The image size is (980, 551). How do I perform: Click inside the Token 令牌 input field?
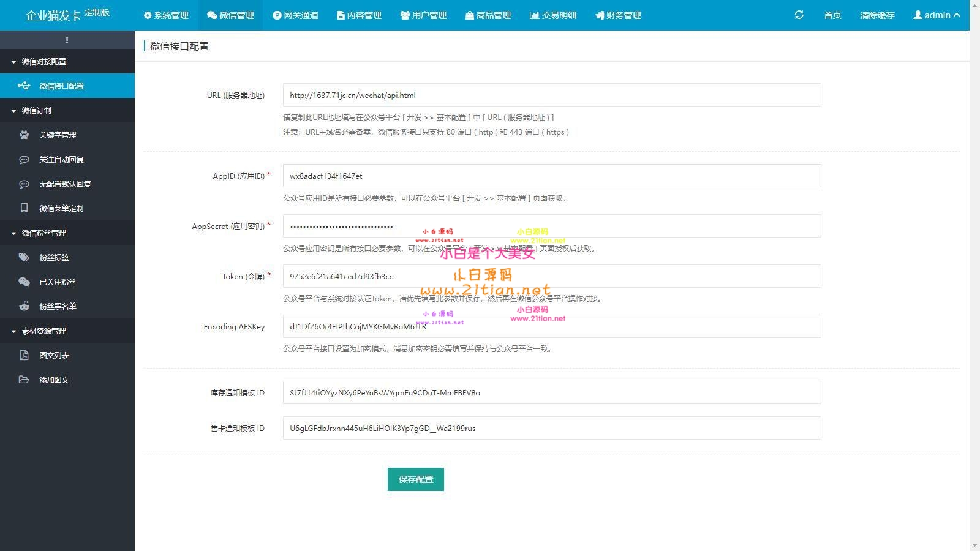coord(551,276)
